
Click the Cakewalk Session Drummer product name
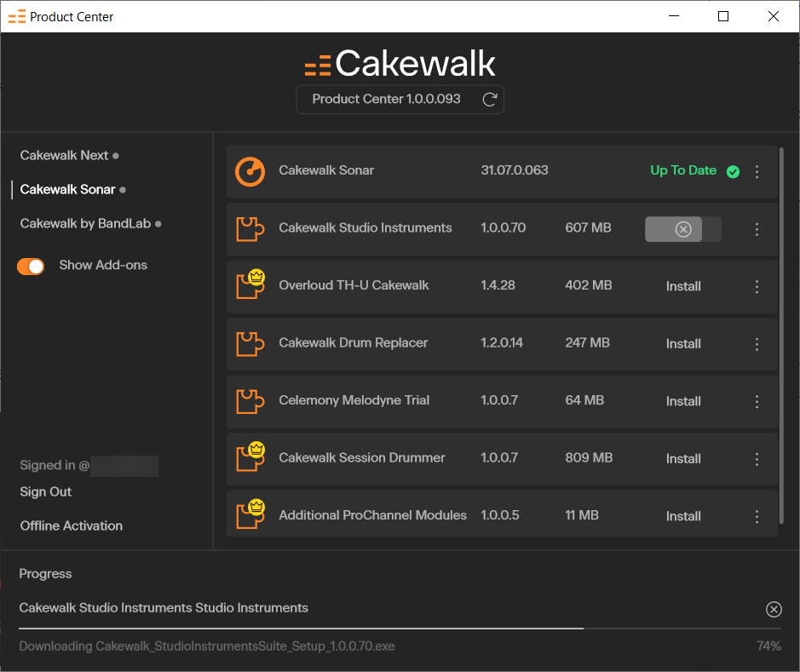tap(362, 458)
